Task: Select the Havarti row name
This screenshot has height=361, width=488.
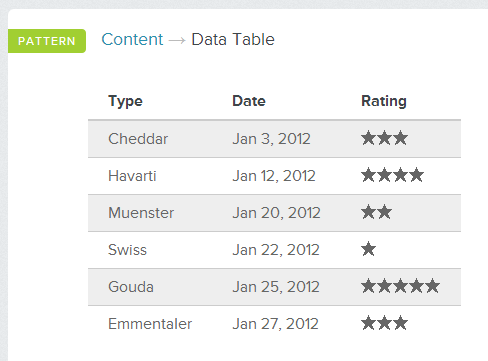Action: (x=132, y=176)
